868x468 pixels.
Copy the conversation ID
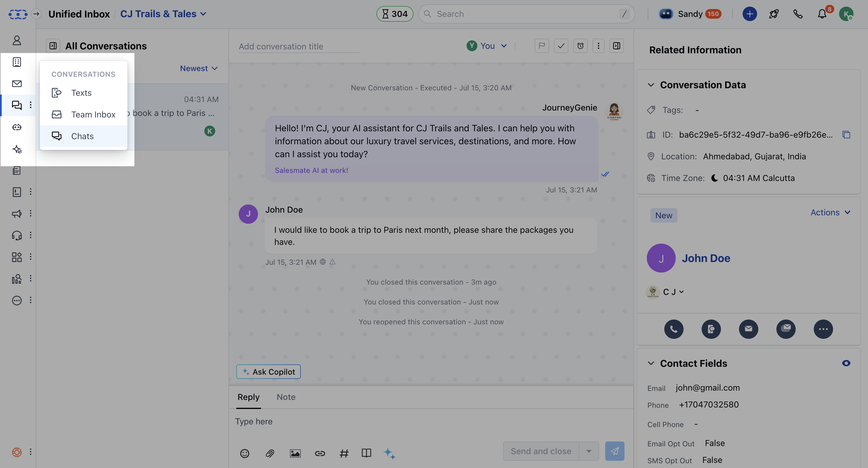pyautogui.click(x=846, y=135)
